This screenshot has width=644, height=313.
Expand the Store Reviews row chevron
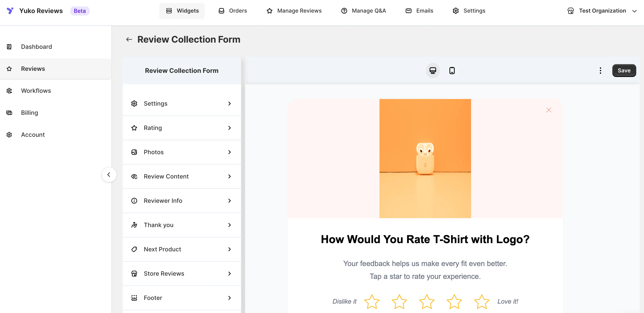(229, 273)
